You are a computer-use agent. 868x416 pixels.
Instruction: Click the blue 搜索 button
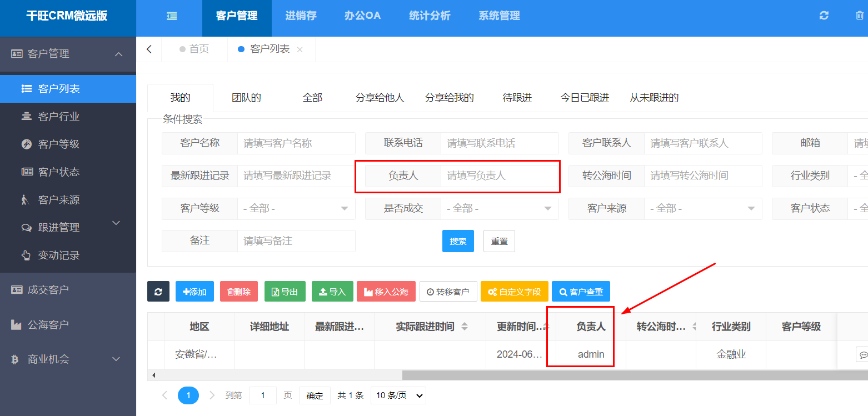click(x=458, y=241)
